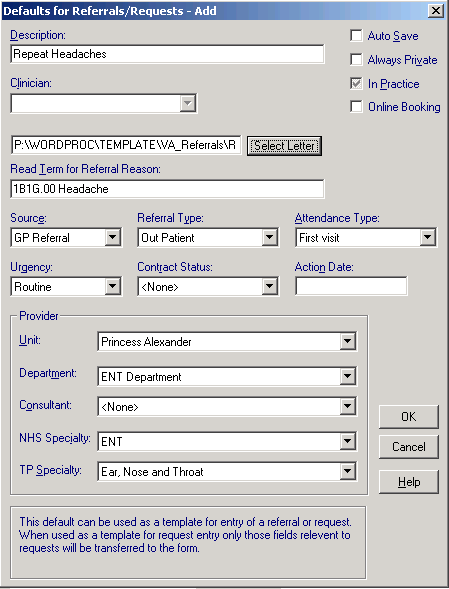The width and height of the screenshot is (449, 589).
Task: Tick the Always Private checkbox
Action: 356,59
